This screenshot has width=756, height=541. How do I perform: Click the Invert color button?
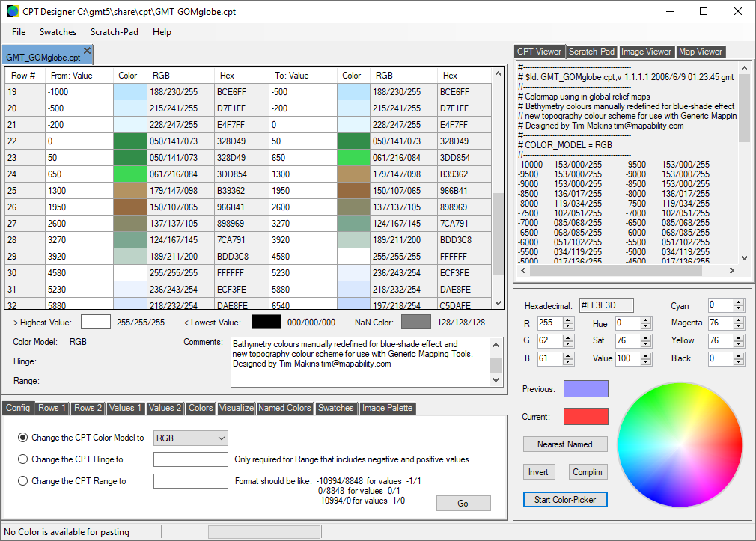click(538, 472)
